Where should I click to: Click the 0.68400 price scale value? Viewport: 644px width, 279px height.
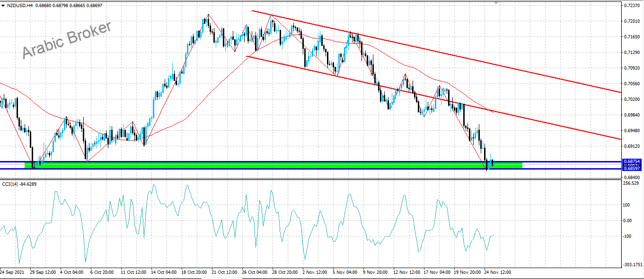coord(632,177)
